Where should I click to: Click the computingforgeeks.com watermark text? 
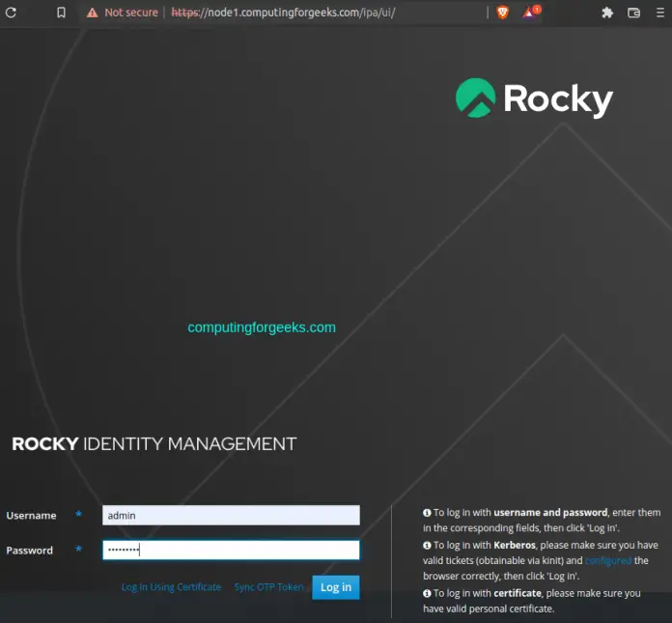click(262, 327)
